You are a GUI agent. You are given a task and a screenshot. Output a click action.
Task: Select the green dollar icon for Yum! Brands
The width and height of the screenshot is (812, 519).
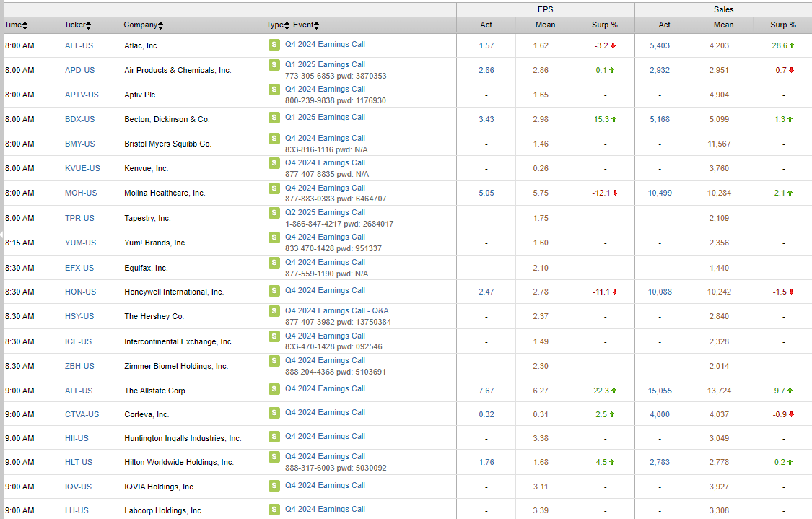click(x=274, y=237)
